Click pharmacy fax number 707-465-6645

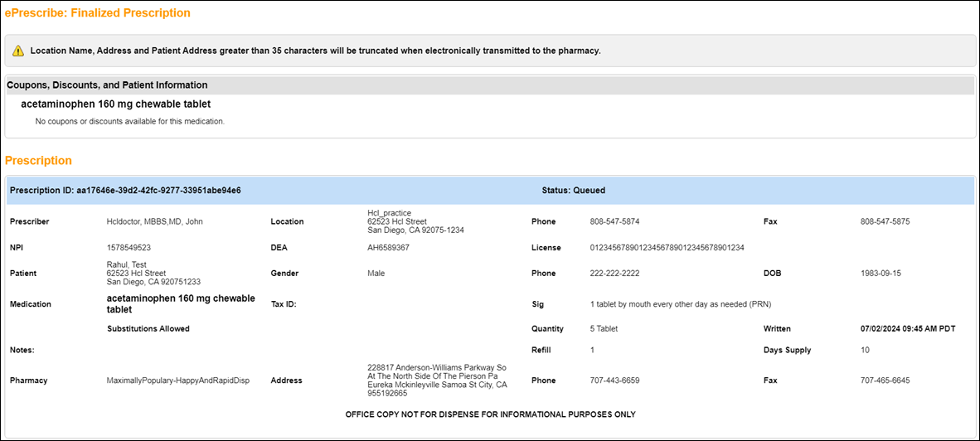pos(885,381)
